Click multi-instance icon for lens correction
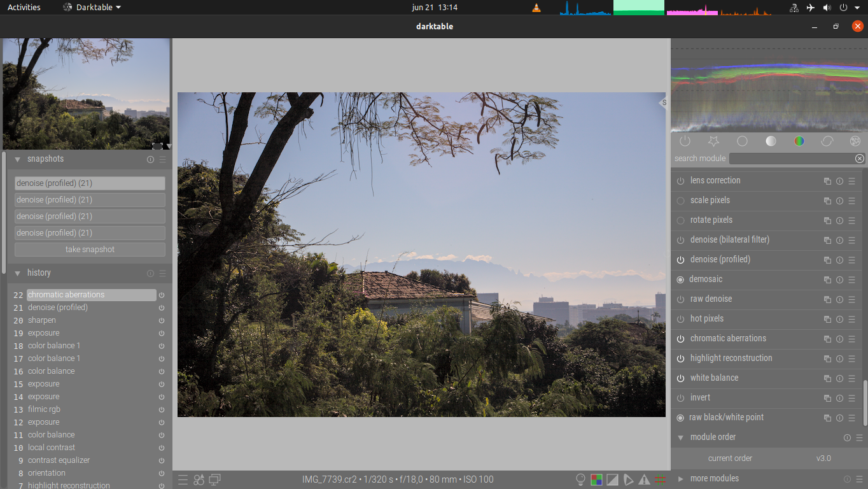The height and width of the screenshot is (489, 868). point(827,181)
